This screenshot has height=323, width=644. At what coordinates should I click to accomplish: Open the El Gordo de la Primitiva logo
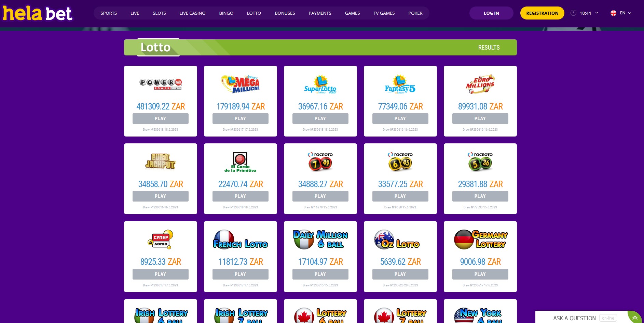pos(241,162)
